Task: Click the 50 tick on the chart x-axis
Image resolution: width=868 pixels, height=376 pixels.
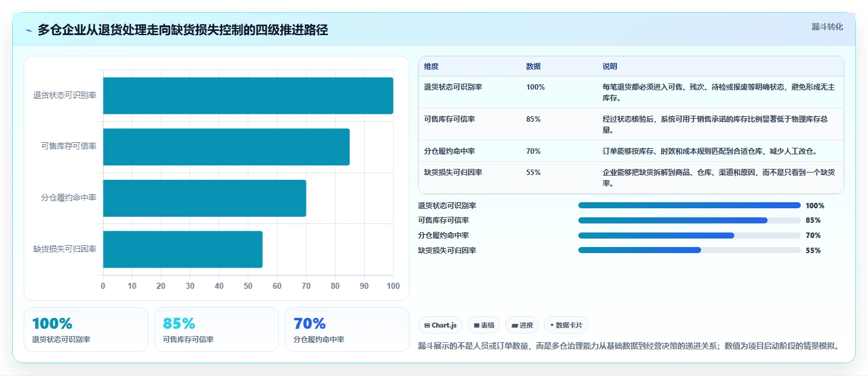Action: (248, 286)
